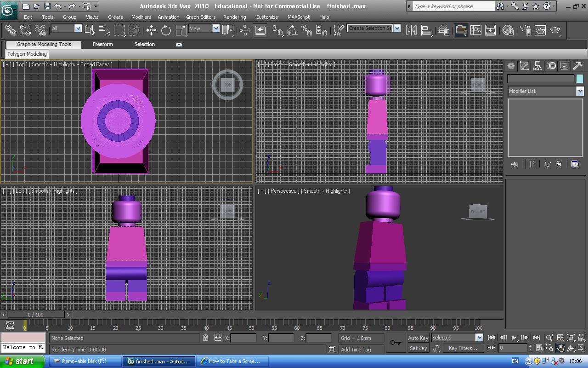Expand the quick access toolbar customize arrow
Screen dimensions: 588x368
tap(96, 6)
